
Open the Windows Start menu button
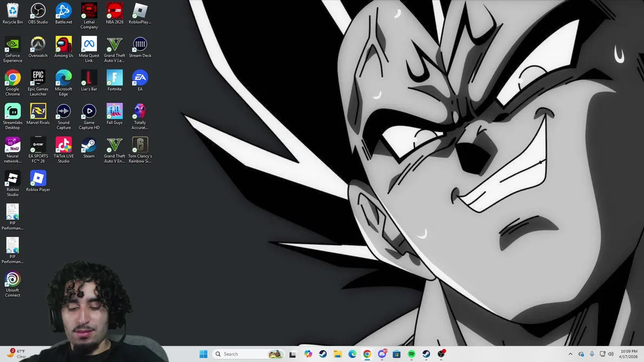[203, 354]
